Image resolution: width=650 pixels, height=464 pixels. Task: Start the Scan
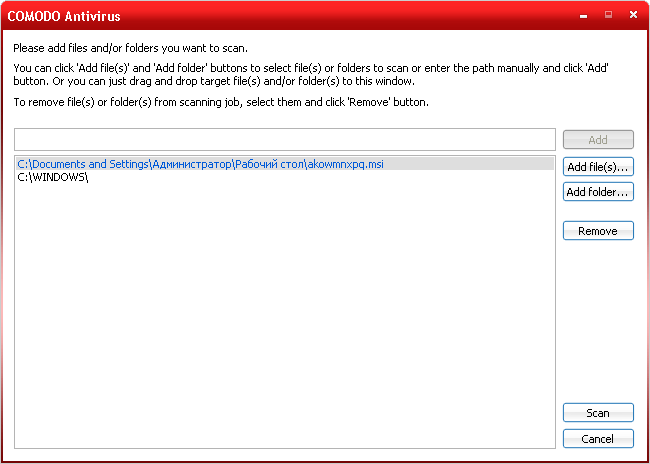598,413
